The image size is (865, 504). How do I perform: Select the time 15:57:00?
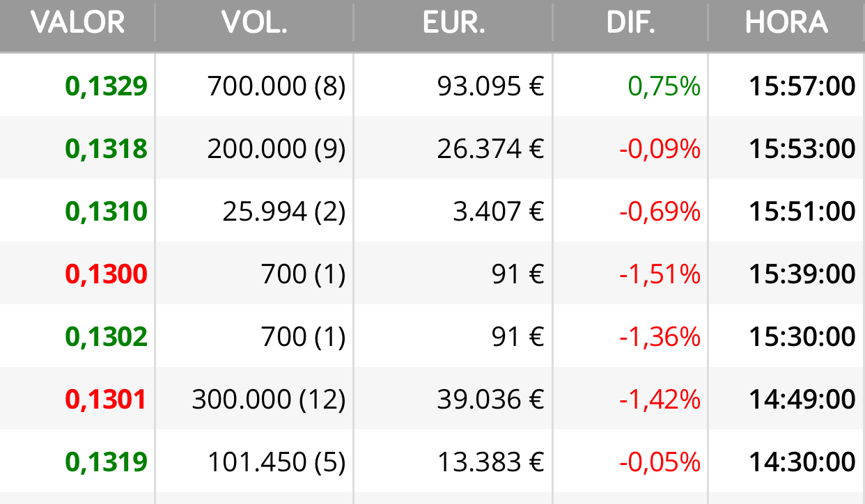click(x=802, y=86)
